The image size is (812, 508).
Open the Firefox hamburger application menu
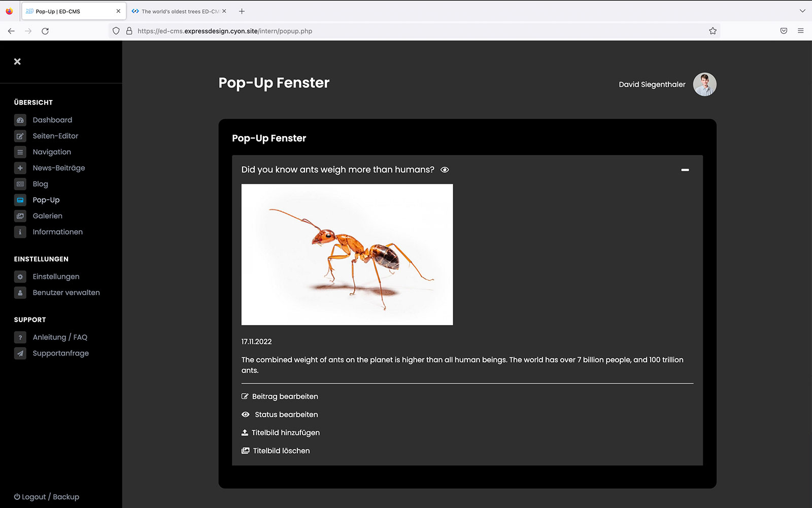click(800, 31)
